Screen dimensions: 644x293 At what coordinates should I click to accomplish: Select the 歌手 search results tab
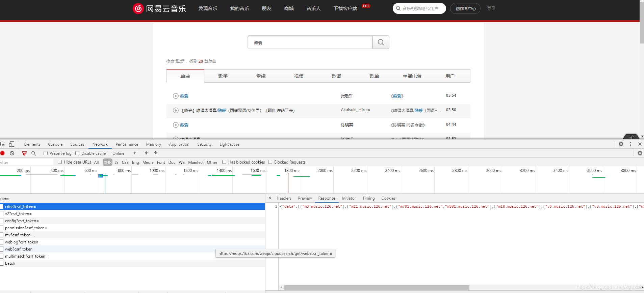point(223,76)
